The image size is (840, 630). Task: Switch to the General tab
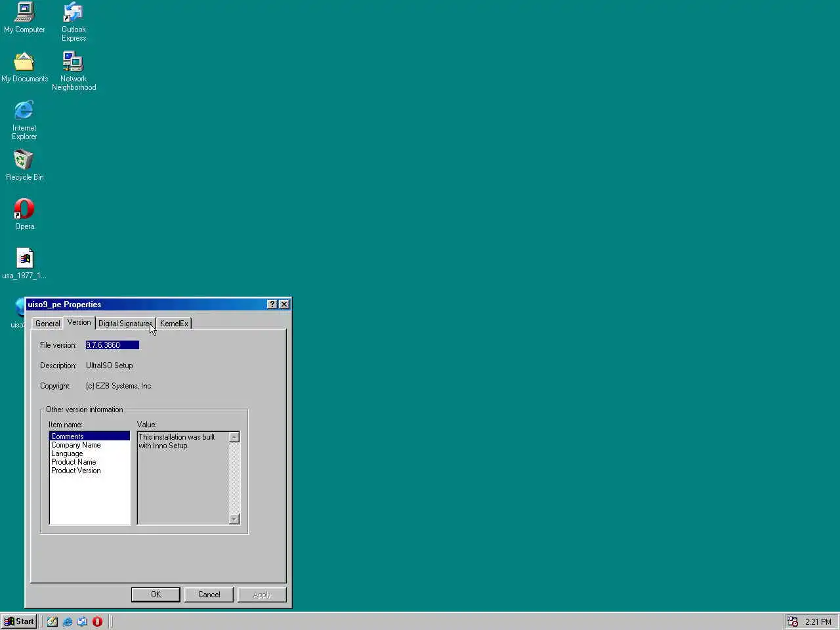click(48, 324)
